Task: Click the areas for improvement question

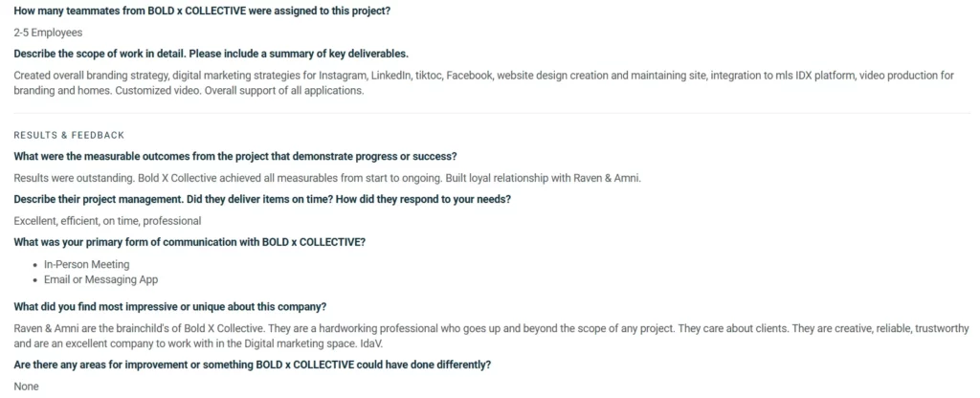Action: click(252, 365)
